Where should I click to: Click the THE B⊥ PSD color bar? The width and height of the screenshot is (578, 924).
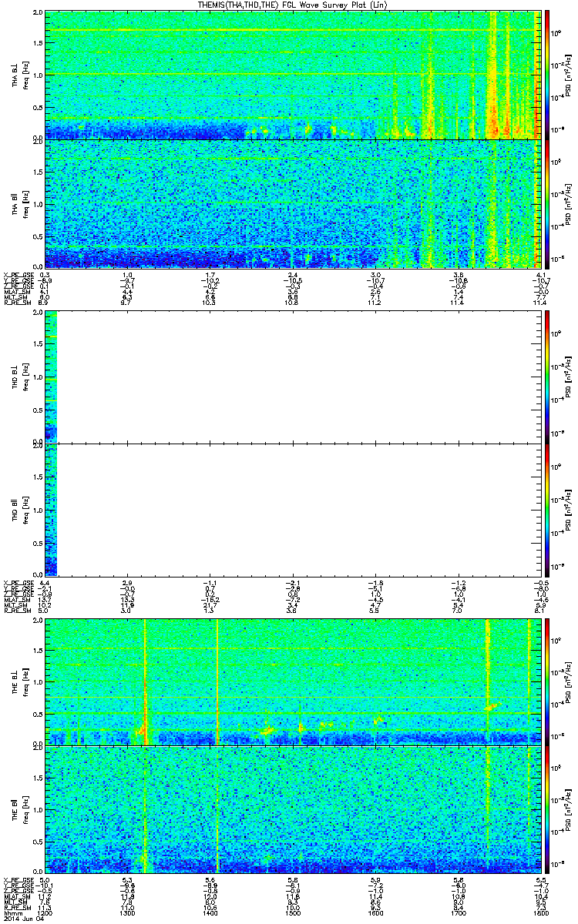click(548, 681)
